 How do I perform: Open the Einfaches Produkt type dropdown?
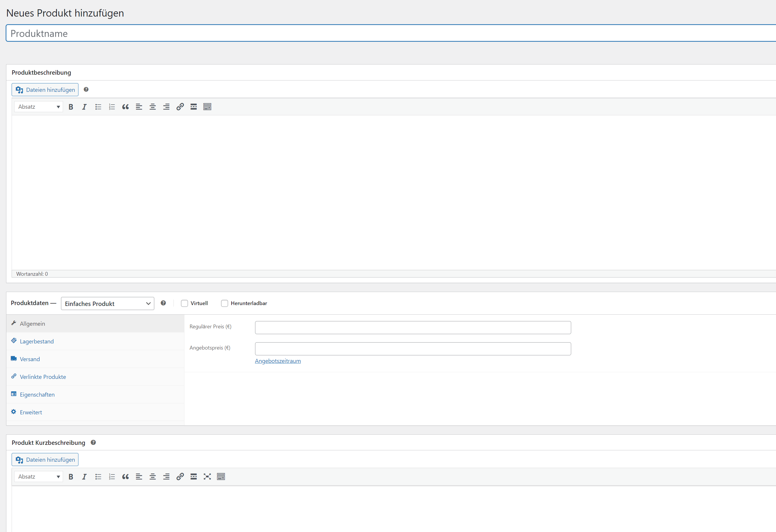pos(107,304)
